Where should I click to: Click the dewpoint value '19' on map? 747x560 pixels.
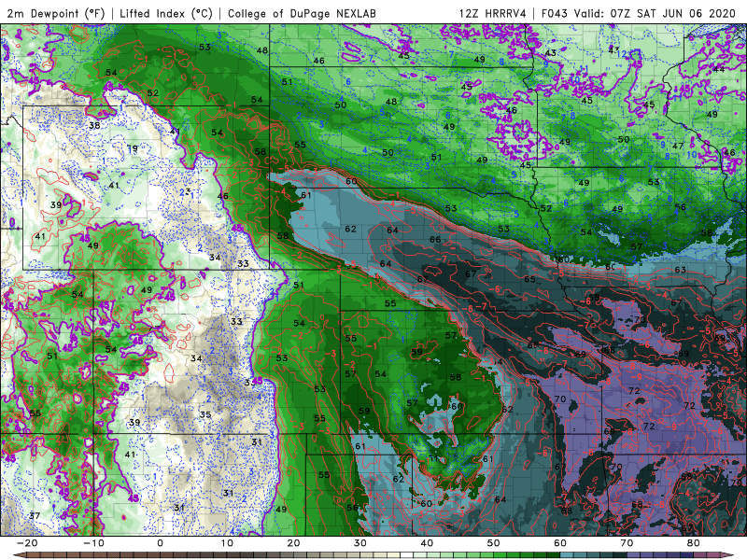(133, 149)
